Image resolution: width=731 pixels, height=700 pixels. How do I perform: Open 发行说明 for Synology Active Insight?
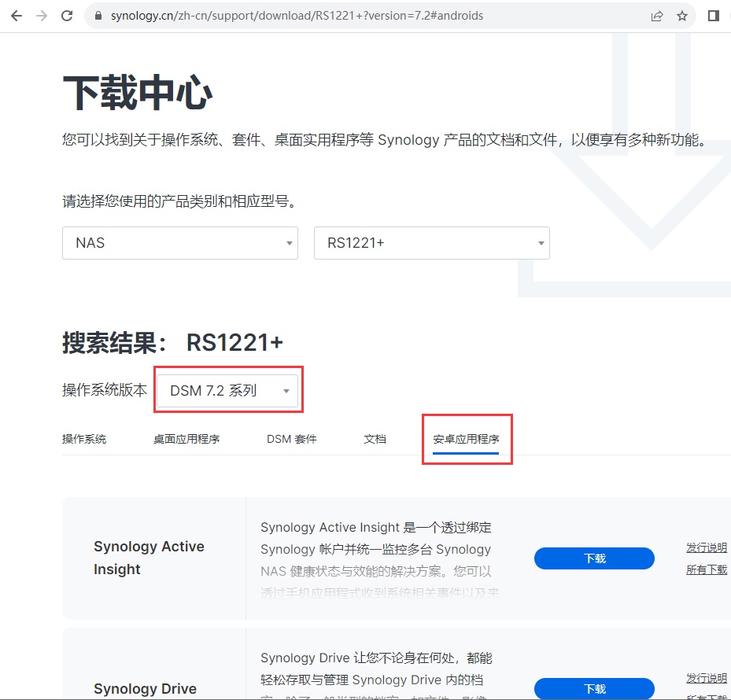[x=707, y=547]
